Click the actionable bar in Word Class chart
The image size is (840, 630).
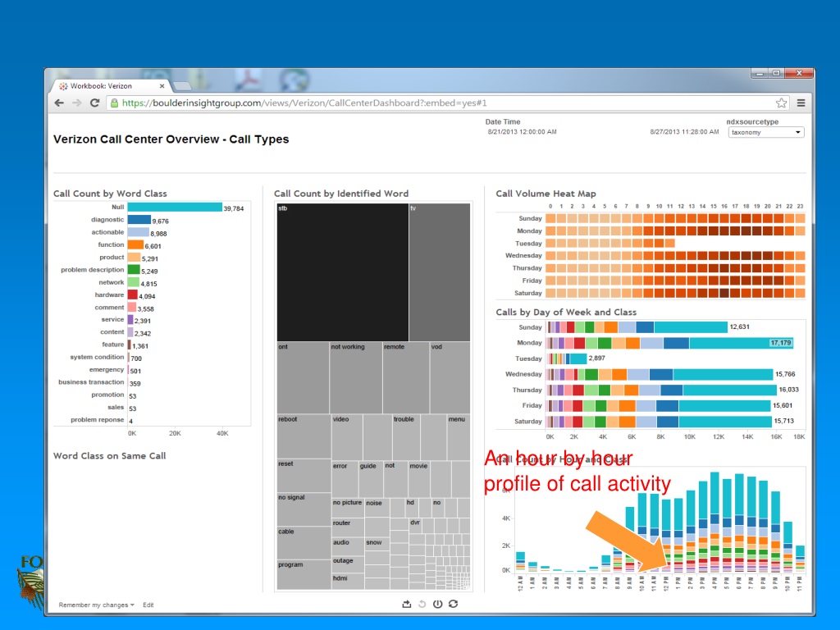point(138,232)
